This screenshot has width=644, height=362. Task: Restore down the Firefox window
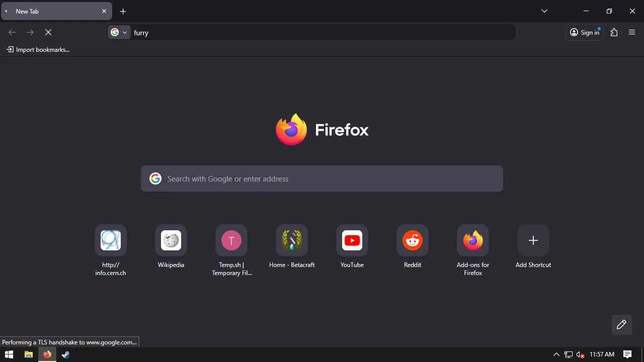[609, 11]
